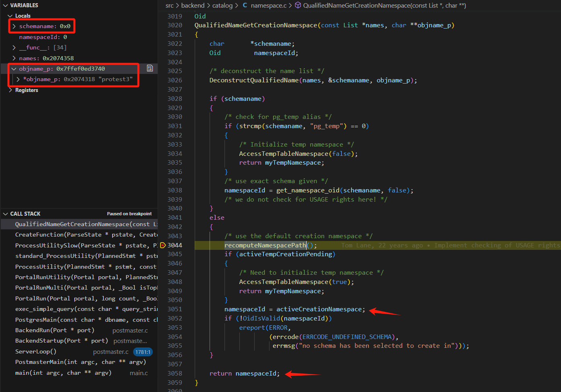The width and height of the screenshot is (561, 392).
Task: Select the namespaceId: 0 variable
Action: coord(79,37)
